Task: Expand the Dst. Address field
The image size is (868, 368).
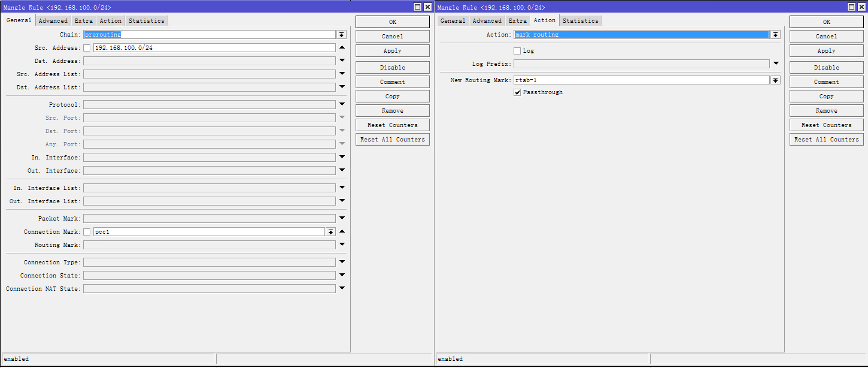Action: click(x=342, y=61)
